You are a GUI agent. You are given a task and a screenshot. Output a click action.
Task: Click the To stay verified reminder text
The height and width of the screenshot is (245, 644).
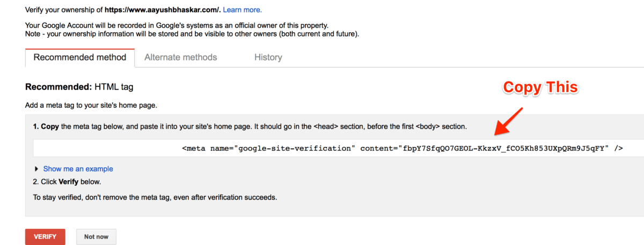155,197
